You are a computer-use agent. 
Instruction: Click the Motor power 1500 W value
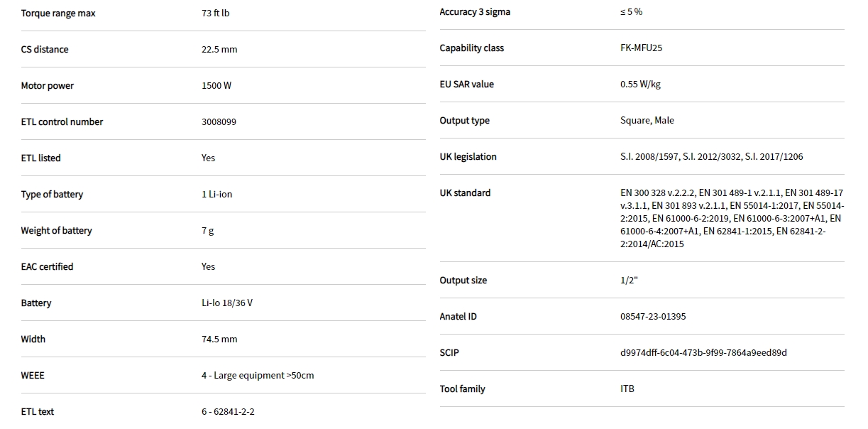[216, 86]
